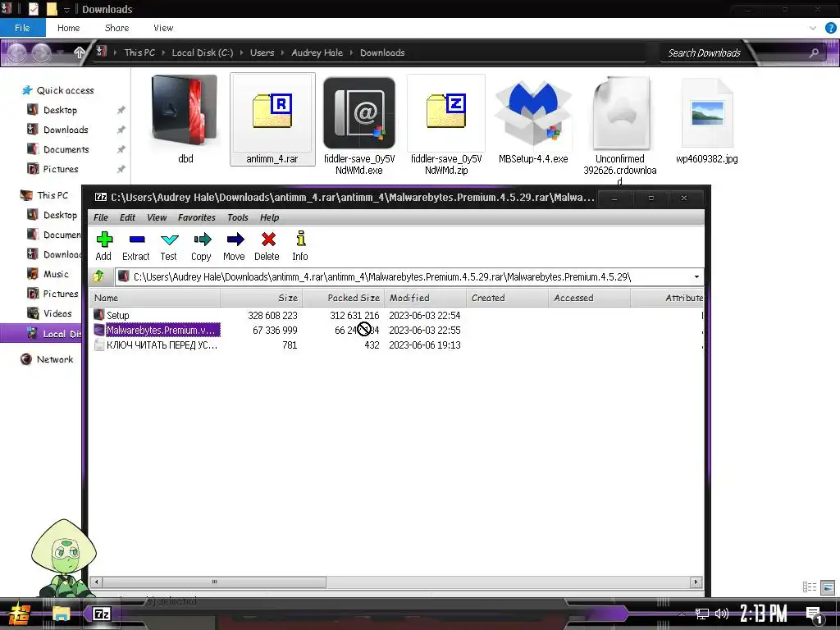Click the scrollbar right arrow in 7-Zip
The width and height of the screenshot is (840, 630).
coord(696,582)
